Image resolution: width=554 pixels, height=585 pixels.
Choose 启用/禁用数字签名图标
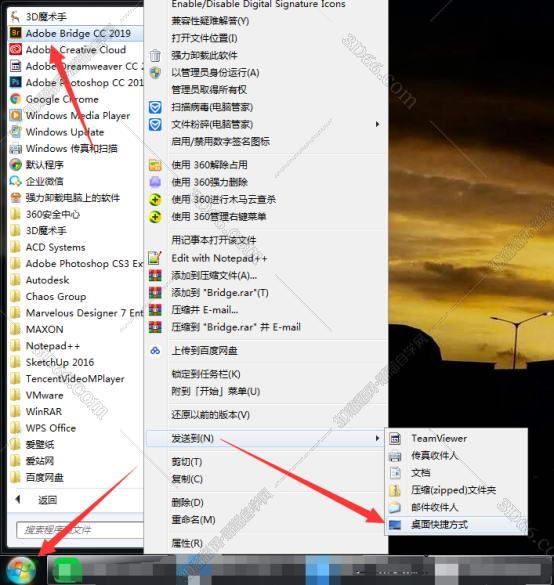[x=220, y=142]
